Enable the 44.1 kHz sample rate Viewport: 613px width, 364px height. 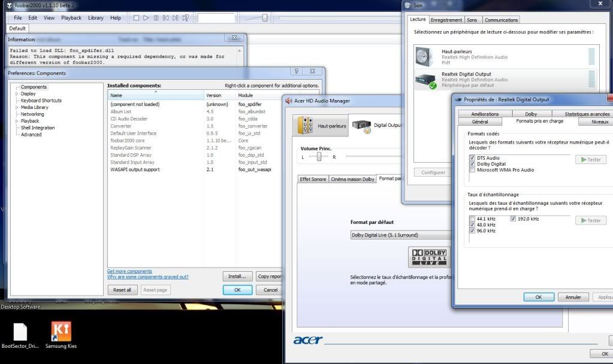472,219
